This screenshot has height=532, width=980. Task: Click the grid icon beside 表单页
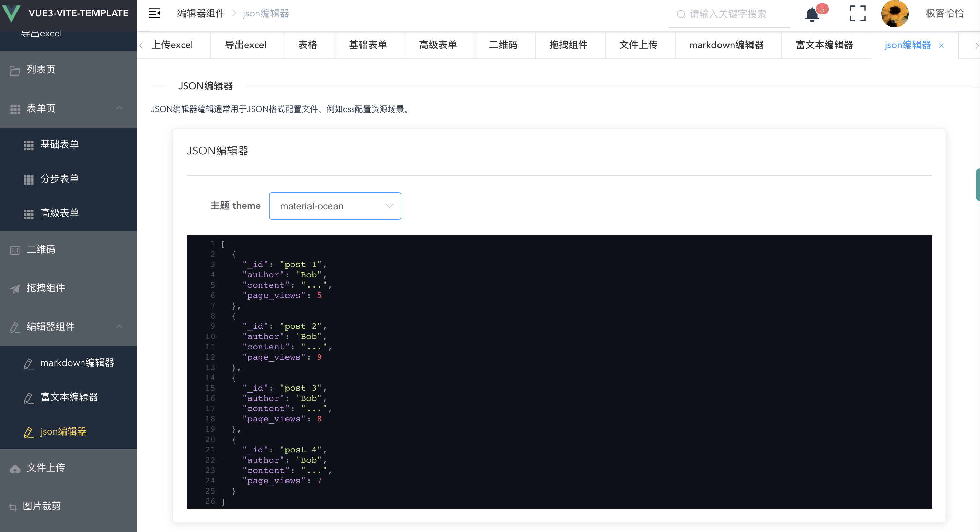point(15,109)
